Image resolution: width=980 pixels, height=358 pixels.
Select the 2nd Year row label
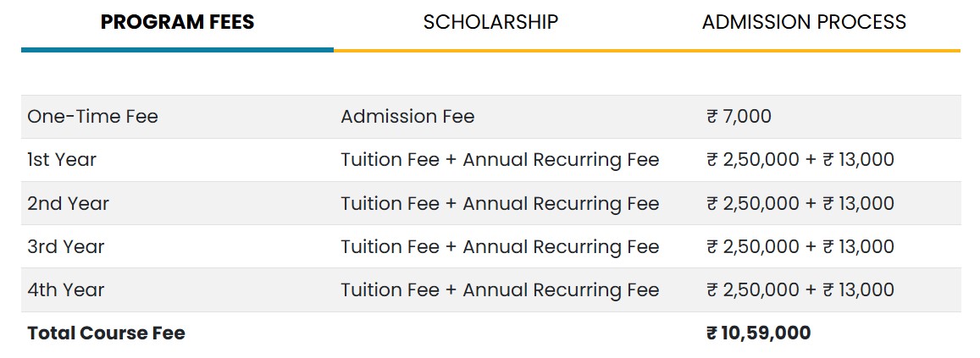pos(68,204)
